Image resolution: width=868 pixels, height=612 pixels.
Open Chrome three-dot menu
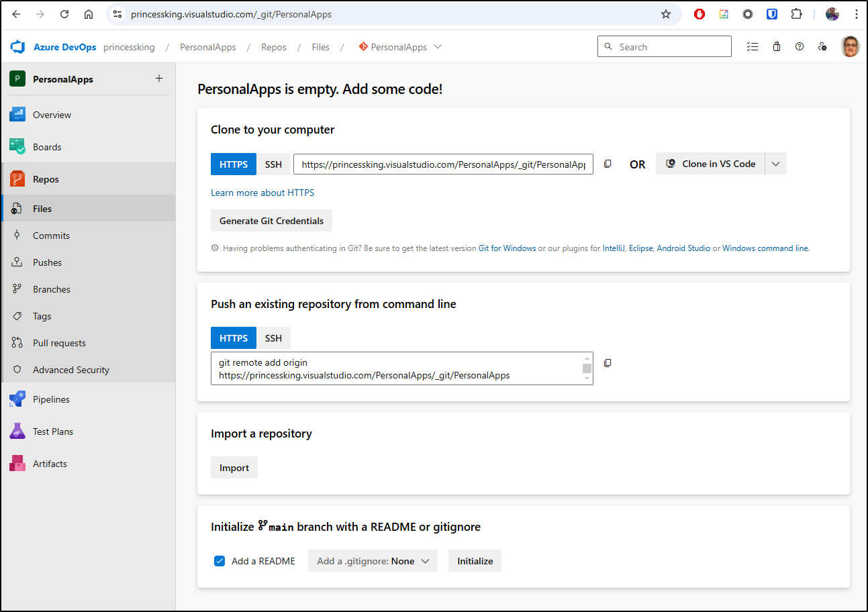(856, 14)
